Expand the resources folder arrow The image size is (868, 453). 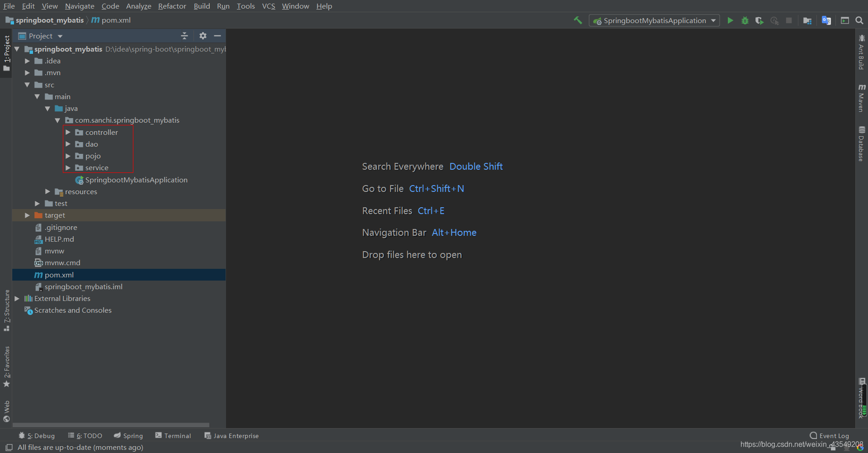(47, 191)
